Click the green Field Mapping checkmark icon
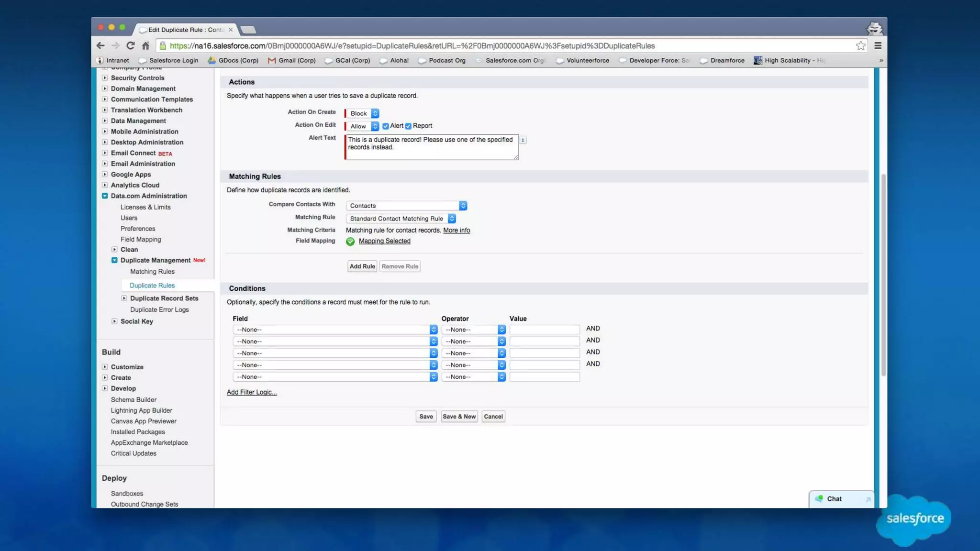The height and width of the screenshot is (551, 980). [350, 242]
